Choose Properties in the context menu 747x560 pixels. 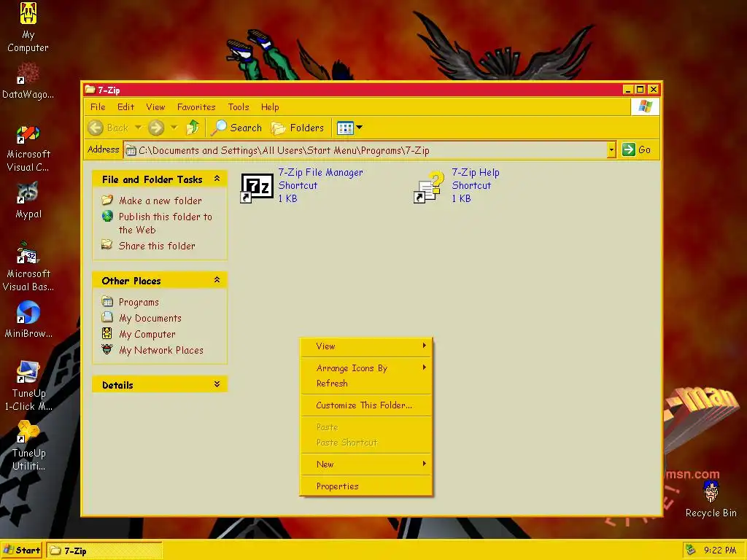[366, 486]
